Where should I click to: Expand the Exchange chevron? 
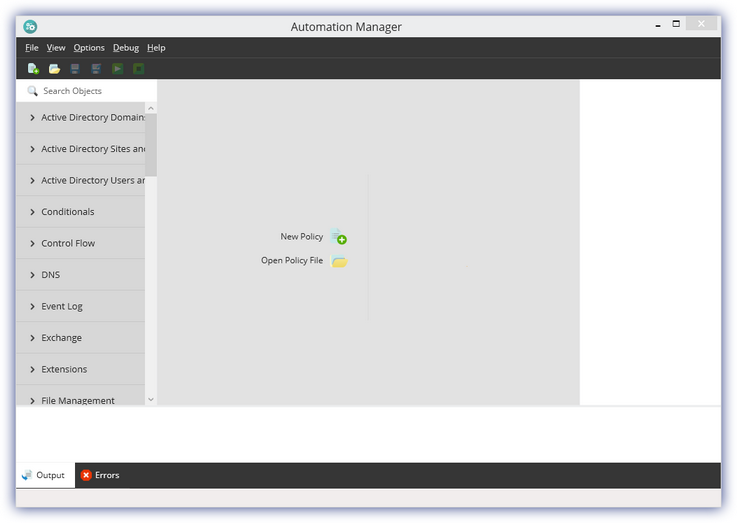click(x=32, y=338)
